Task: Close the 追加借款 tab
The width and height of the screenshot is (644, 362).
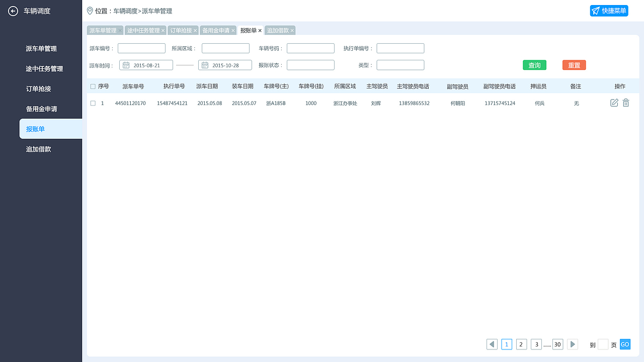Action: coord(292,31)
